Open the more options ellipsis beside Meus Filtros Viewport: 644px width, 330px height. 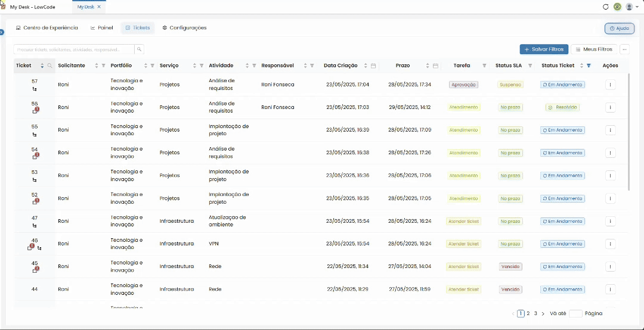click(x=625, y=49)
